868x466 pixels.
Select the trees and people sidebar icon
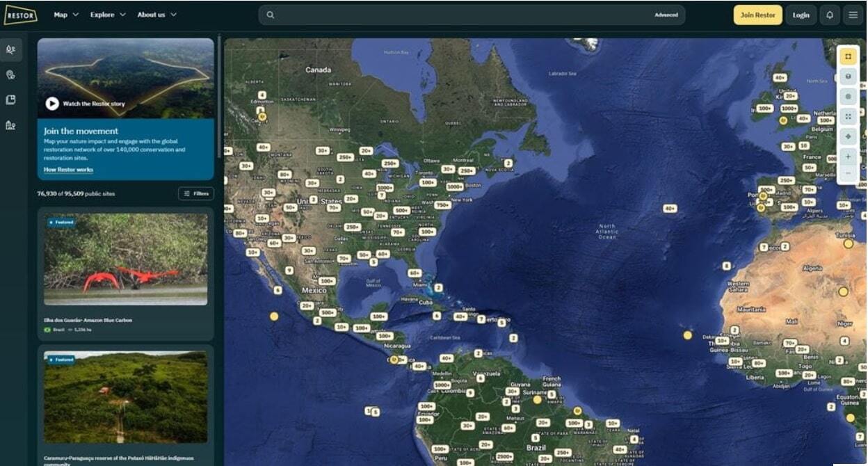10,49
